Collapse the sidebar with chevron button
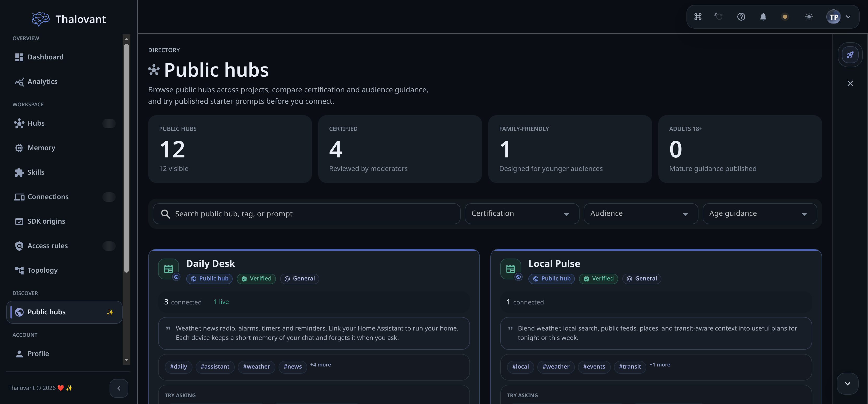This screenshot has height=404, width=868. (119, 388)
